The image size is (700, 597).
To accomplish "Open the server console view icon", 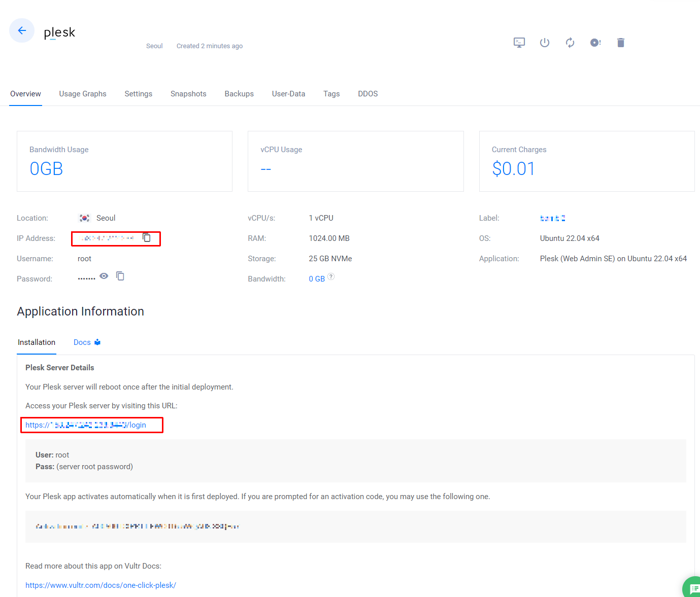I will [519, 43].
